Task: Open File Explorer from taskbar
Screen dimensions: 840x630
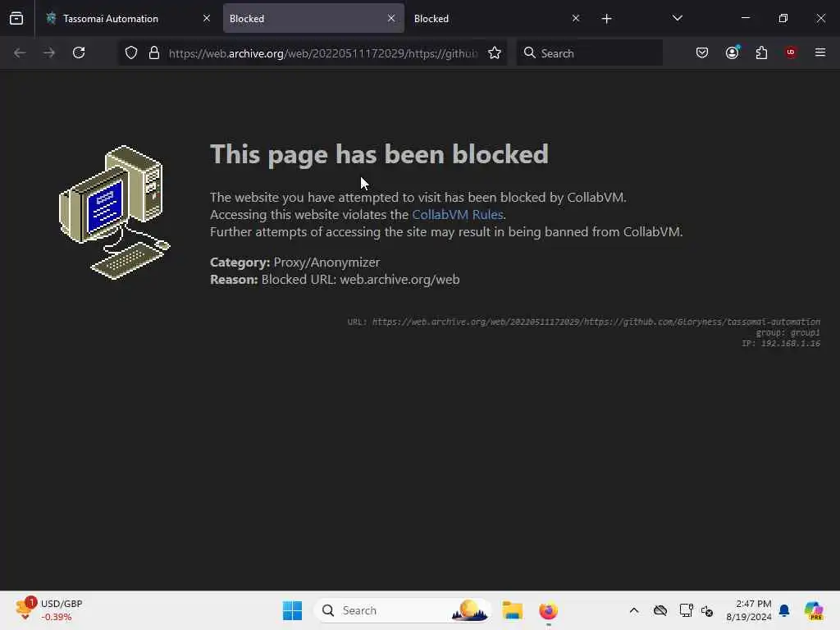Action: [512, 610]
